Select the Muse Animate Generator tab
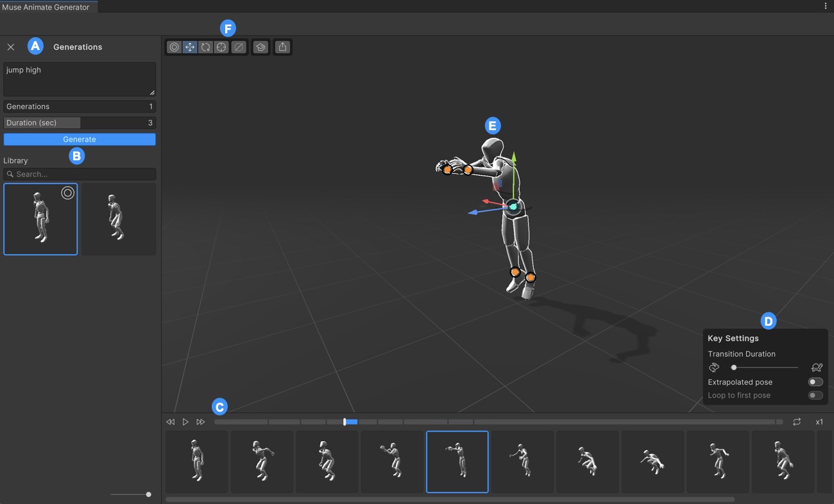This screenshot has width=834, height=504. 46,7
